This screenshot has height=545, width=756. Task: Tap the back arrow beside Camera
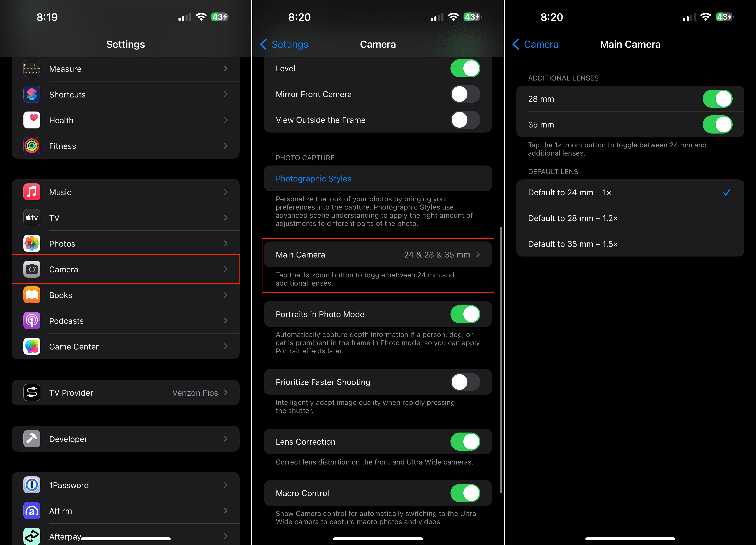pyautogui.click(x=516, y=44)
